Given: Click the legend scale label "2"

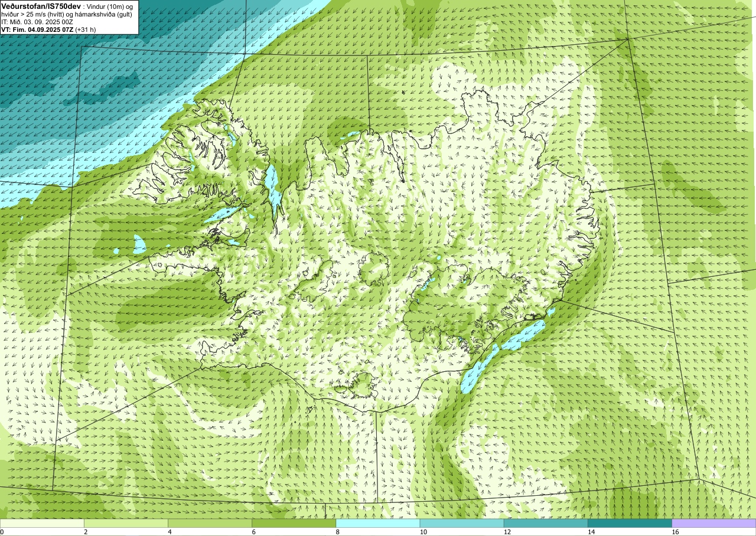Looking at the screenshot, I should click(x=86, y=532).
